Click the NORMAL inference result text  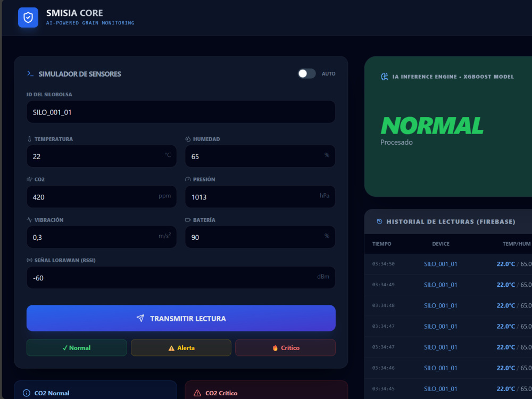coord(432,126)
